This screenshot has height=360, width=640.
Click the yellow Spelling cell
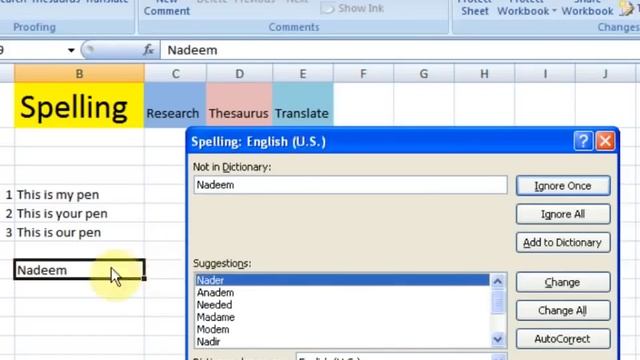tap(79, 105)
